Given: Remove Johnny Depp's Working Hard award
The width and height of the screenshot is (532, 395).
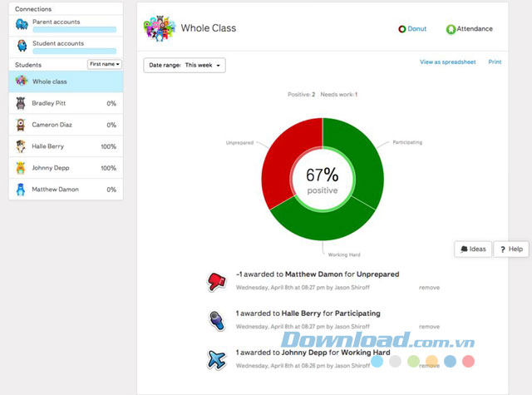Looking at the screenshot, I should click(x=429, y=366).
